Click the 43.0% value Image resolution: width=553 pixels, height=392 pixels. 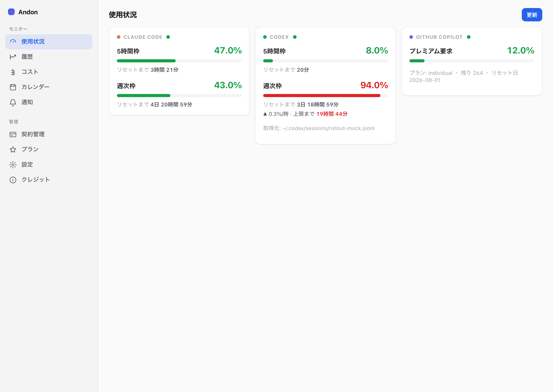coord(228,85)
